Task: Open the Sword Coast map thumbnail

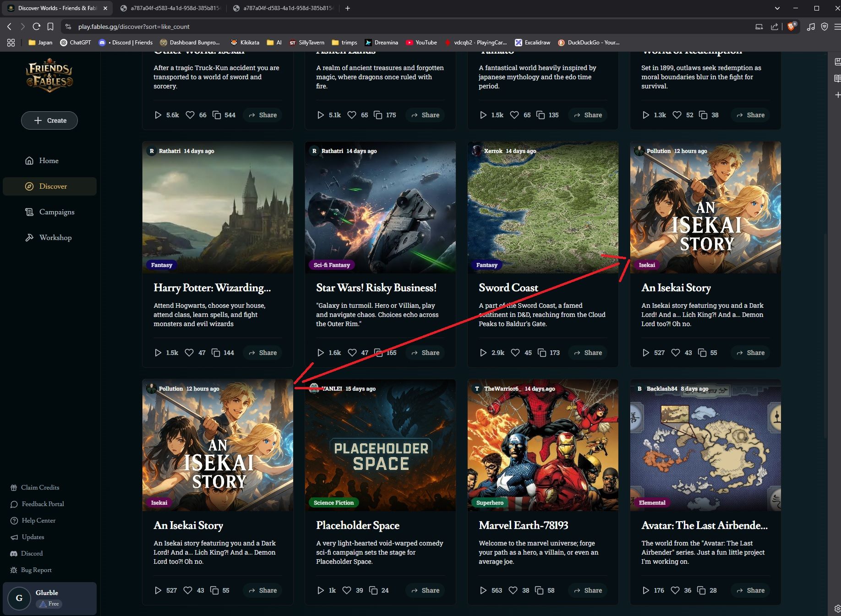Action: point(543,207)
